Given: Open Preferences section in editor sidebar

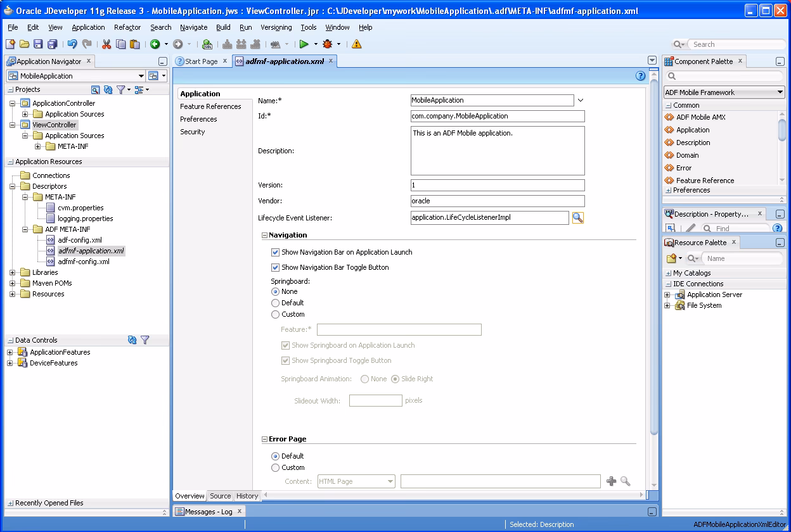Looking at the screenshot, I should coord(198,119).
